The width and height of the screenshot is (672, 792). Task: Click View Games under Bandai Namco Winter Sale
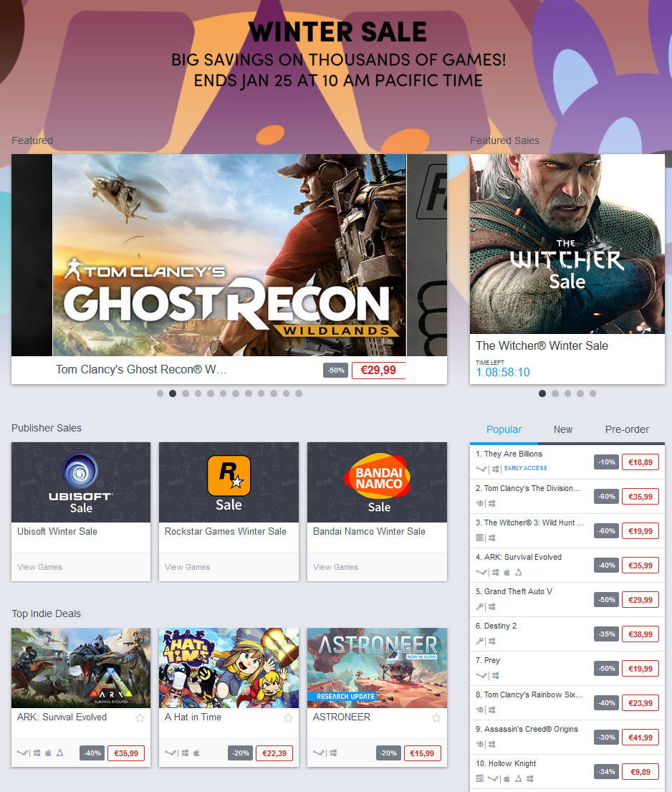coord(336,567)
